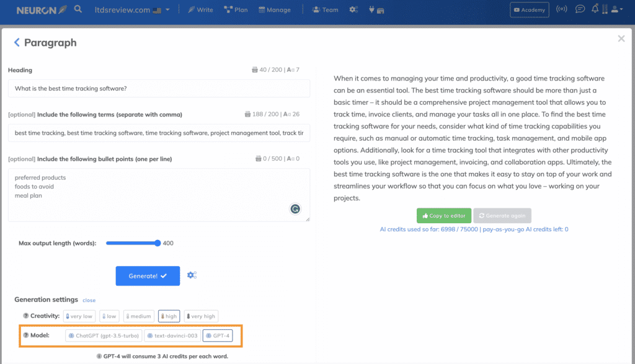Collapse generation settings via close link
Image resolution: width=635 pixels, height=364 pixels.
click(x=89, y=300)
